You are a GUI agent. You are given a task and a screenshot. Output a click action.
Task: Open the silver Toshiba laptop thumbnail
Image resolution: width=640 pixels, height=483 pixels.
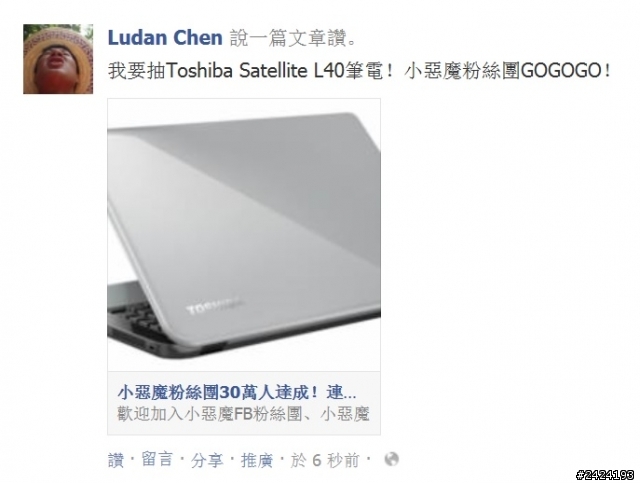[x=244, y=235]
